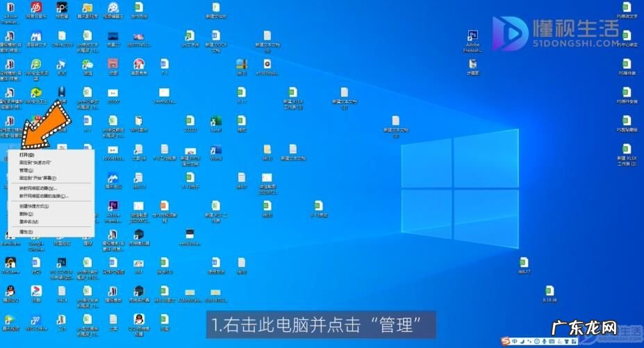Select the 腾讯QQ penguin shortcut

[10, 291]
